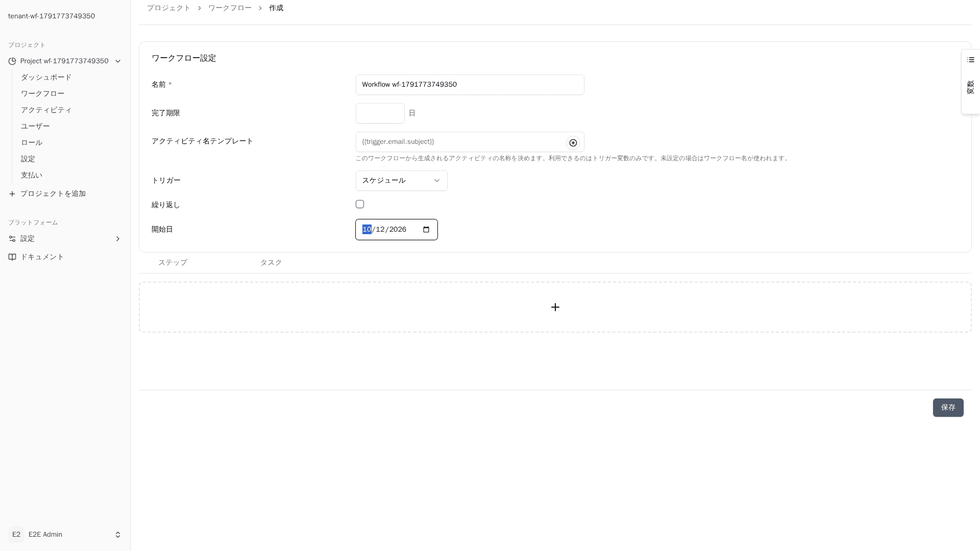The width and height of the screenshot is (980, 551).
Task: Click the ドキュメント book icon
Action: tap(12, 257)
